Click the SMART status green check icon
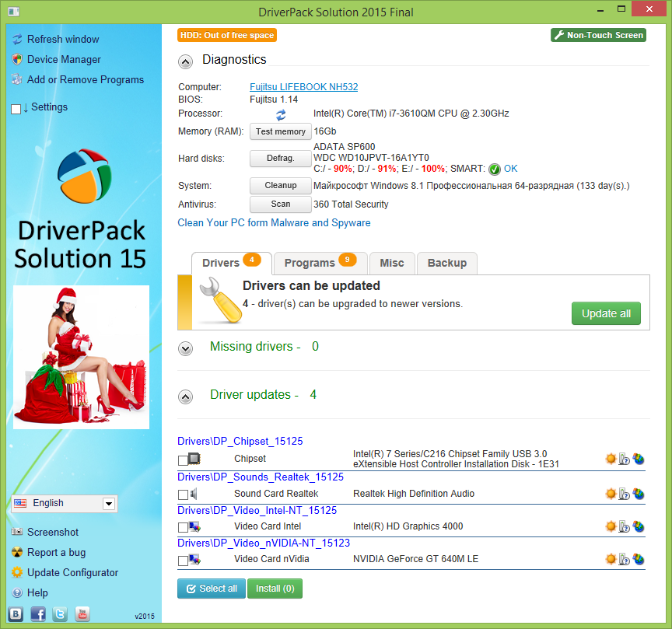 point(495,169)
